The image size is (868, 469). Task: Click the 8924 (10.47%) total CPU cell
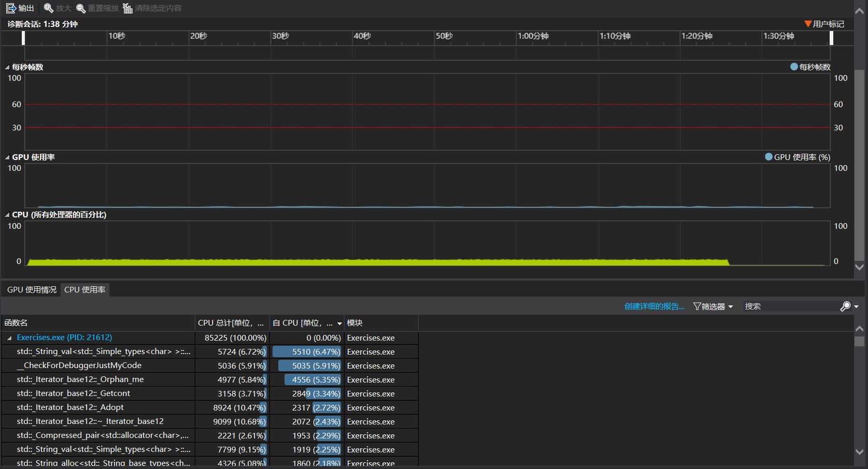232,407
